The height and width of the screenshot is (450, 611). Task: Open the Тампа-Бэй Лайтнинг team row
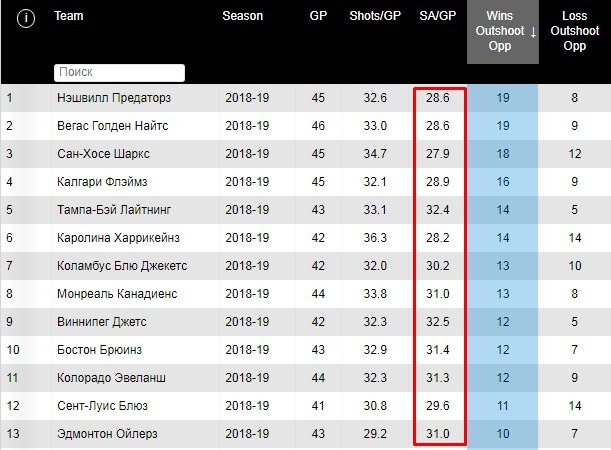point(115,210)
